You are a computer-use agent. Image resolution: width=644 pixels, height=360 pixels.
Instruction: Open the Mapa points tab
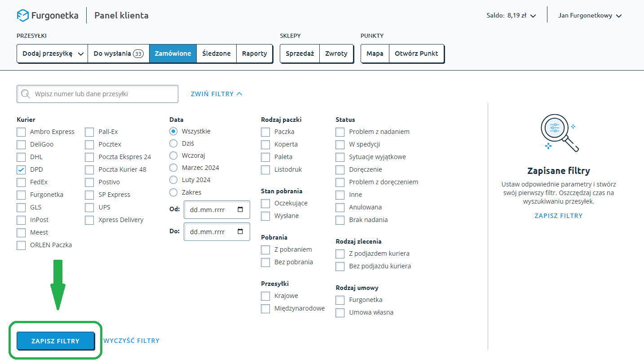click(x=375, y=53)
